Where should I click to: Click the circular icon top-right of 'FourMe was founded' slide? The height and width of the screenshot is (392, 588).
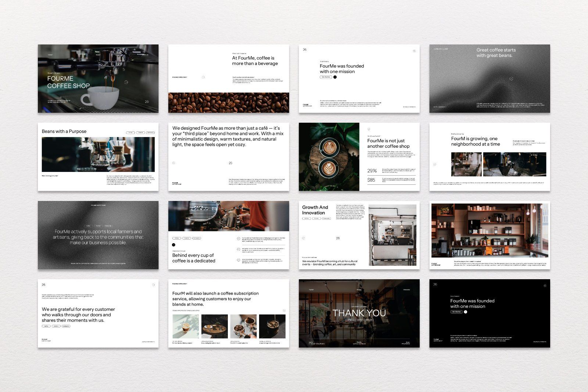coord(414,51)
